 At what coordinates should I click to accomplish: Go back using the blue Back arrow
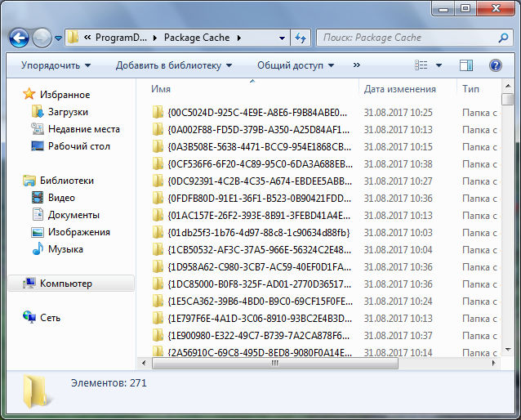click(19, 38)
